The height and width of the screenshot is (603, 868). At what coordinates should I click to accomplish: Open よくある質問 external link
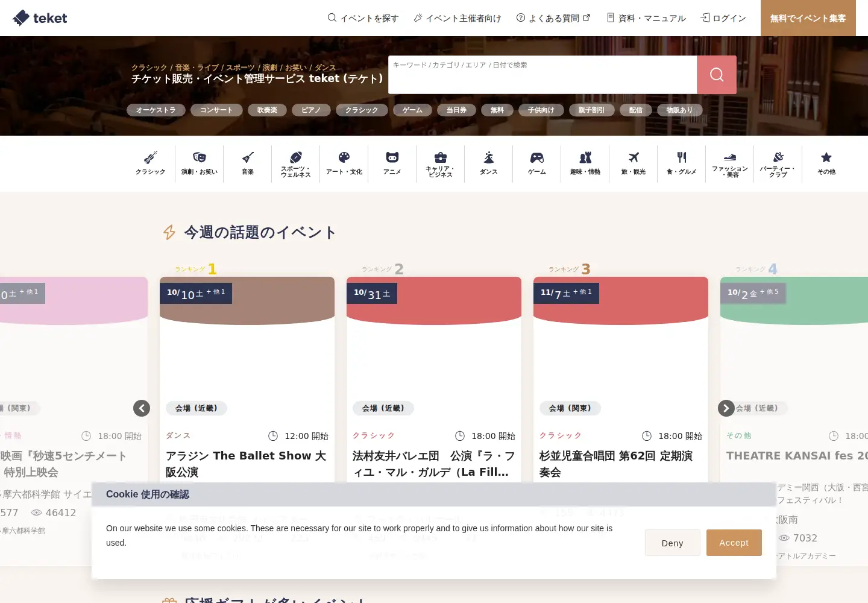click(x=553, y=18)
